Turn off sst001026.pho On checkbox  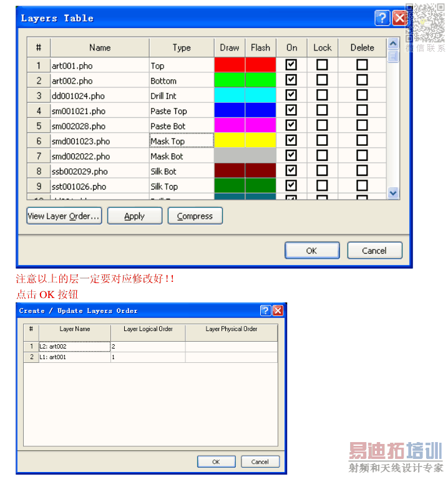click(x=291, y=186)
